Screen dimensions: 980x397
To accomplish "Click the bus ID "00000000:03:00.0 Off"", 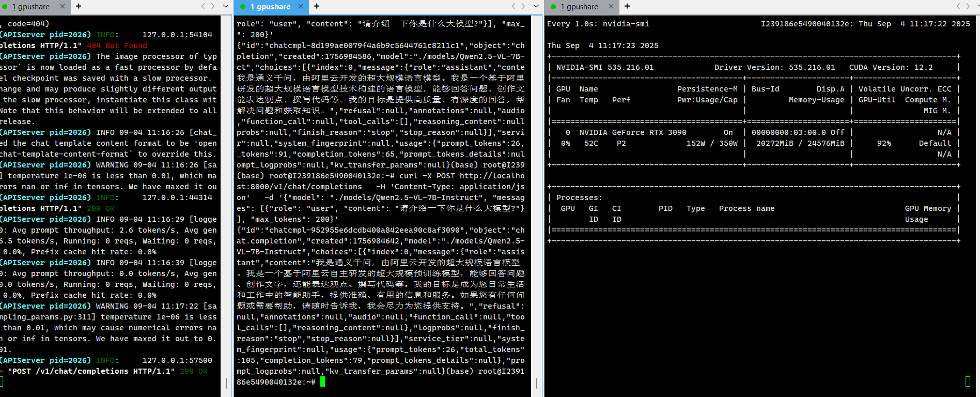I will pyautogui.click(x=798, y=132).
